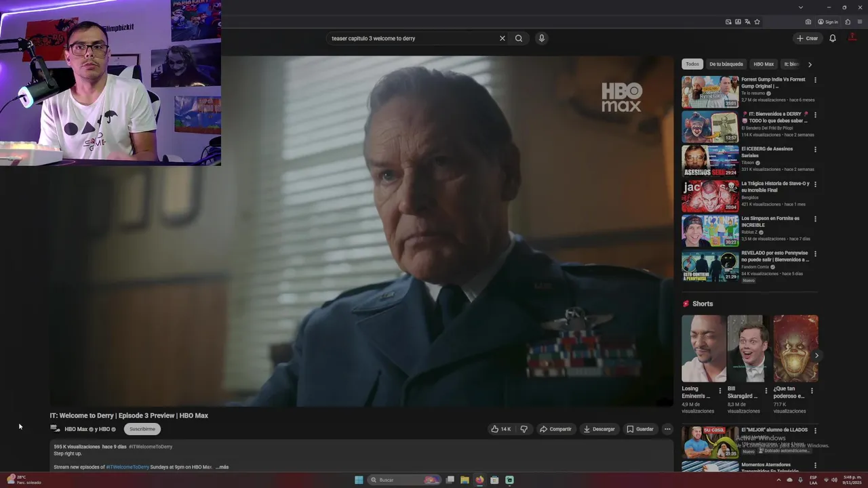
Task: Click the Suscribirme button
Action: point(142,429)
